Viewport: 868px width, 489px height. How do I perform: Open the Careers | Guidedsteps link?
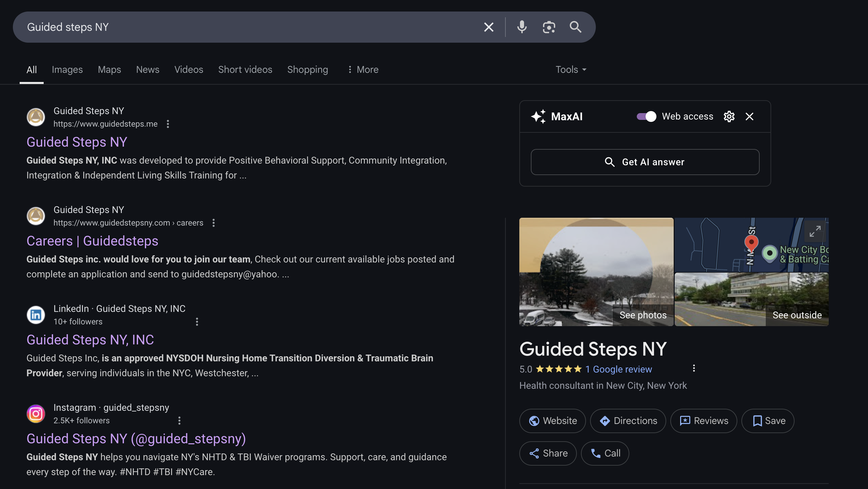click(x=92, y=241)
